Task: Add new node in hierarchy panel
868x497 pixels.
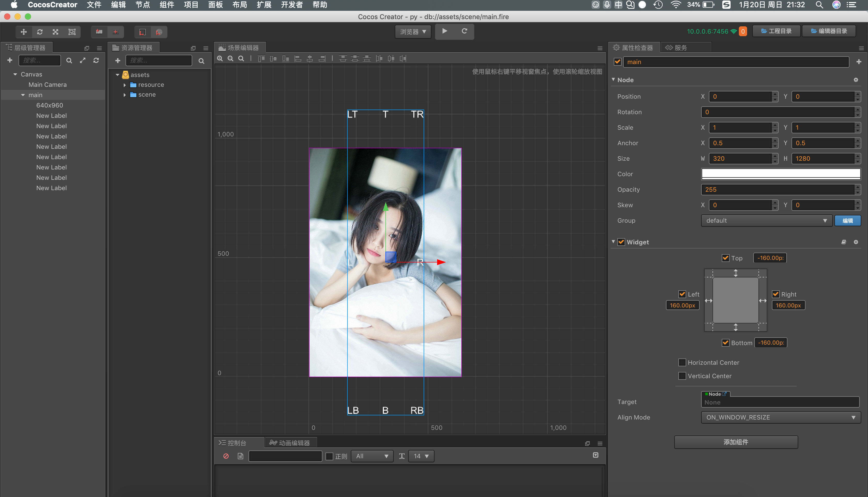Action: (10, 60)
